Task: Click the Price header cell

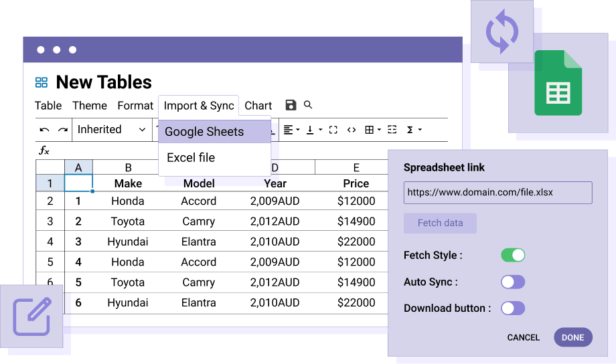Action: pos(356,183)
